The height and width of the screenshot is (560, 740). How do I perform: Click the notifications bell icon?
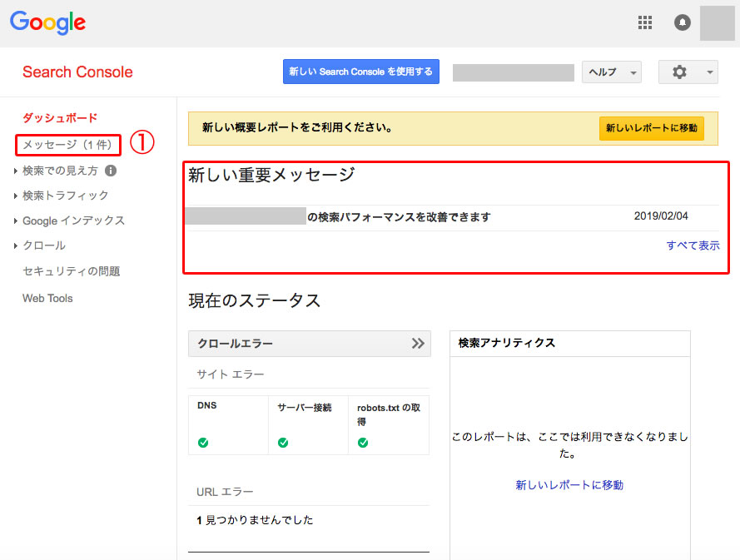click(x=683, y=22)
